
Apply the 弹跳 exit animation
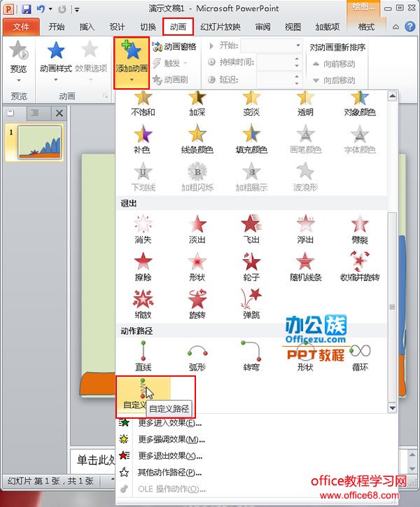[251, 304]
